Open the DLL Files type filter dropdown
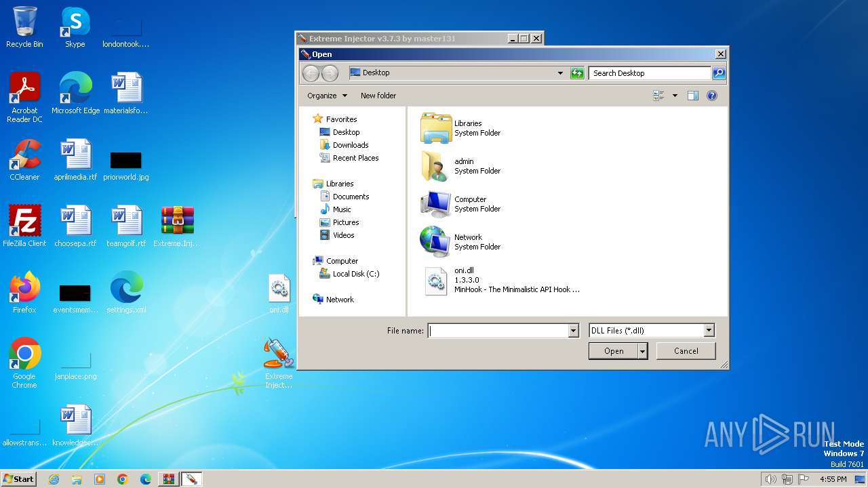Screen dimensions: 868x488 click(x=709, y=331)
